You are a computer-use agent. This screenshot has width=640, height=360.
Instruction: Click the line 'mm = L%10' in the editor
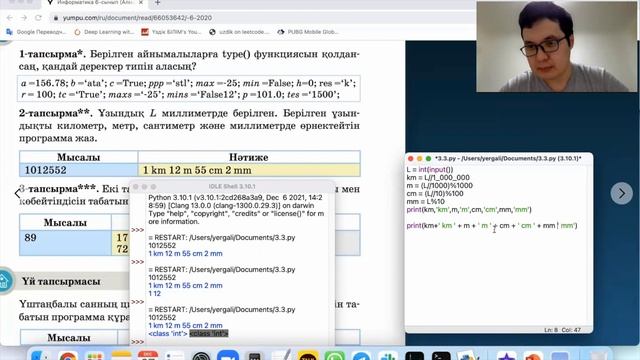425,202
